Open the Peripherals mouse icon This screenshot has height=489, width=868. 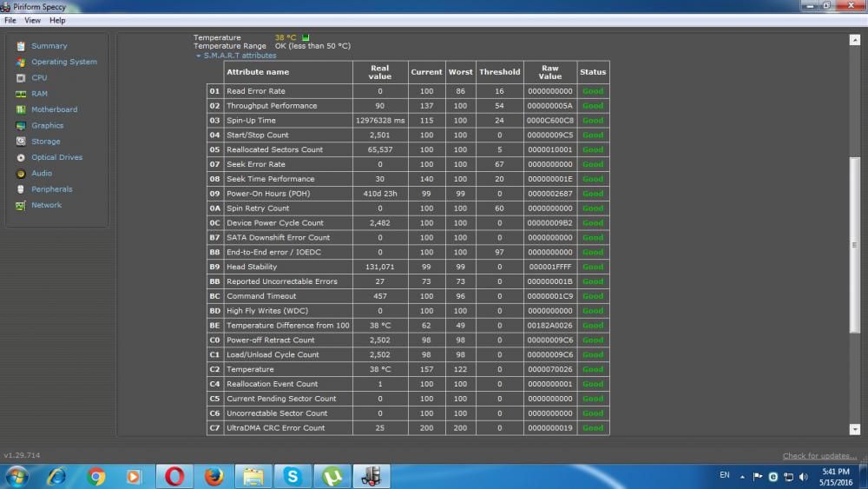(x=21, y=189)
